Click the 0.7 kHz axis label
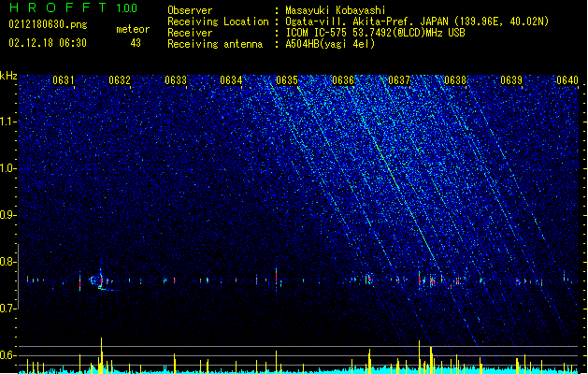 pyautogui.click(x=7, y=309)
